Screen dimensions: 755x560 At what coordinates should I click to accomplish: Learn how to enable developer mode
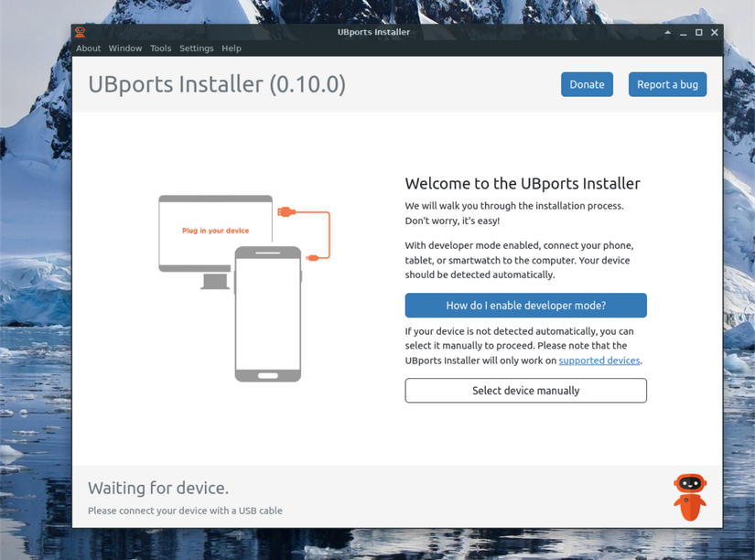525,305
